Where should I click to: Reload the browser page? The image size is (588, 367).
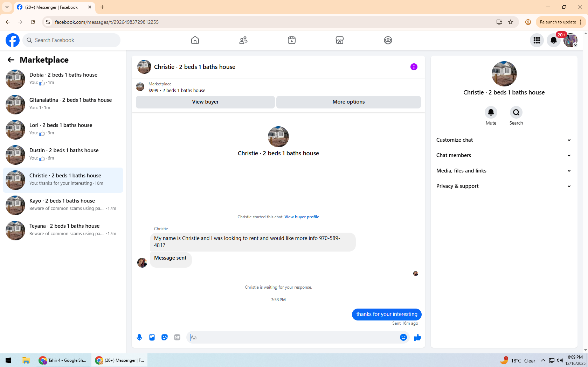click(33, 22)
